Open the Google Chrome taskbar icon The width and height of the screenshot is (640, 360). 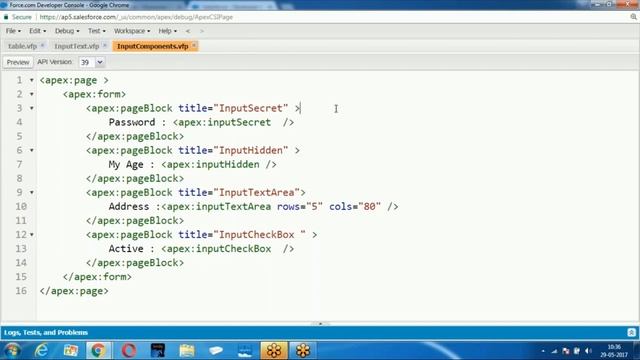98,351
